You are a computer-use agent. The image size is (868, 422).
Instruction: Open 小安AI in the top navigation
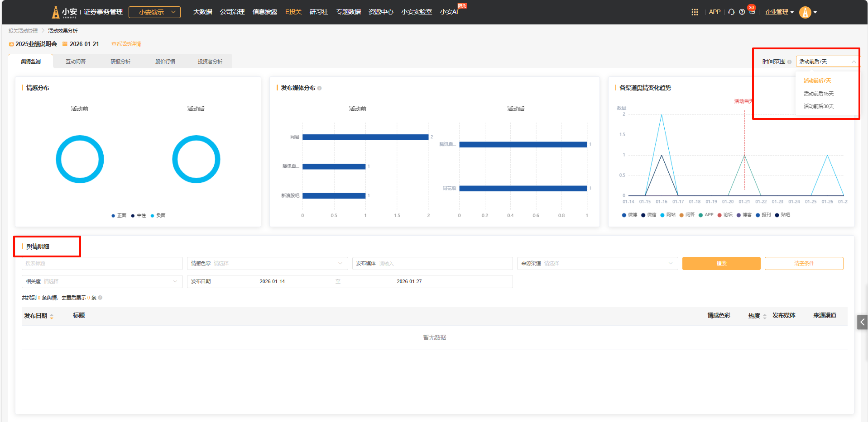pyautogui.click(x=449, y=12)
